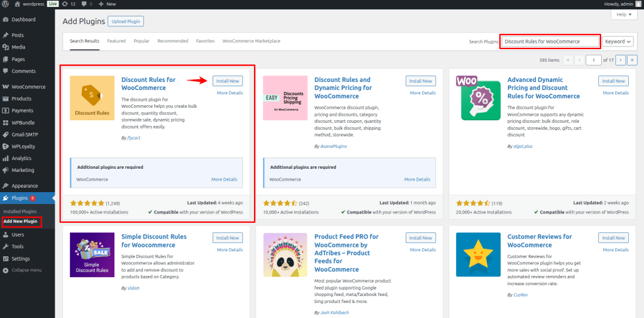
Task: Click the Tools wrench icon in sidebar
Action: tap(6, 247)
